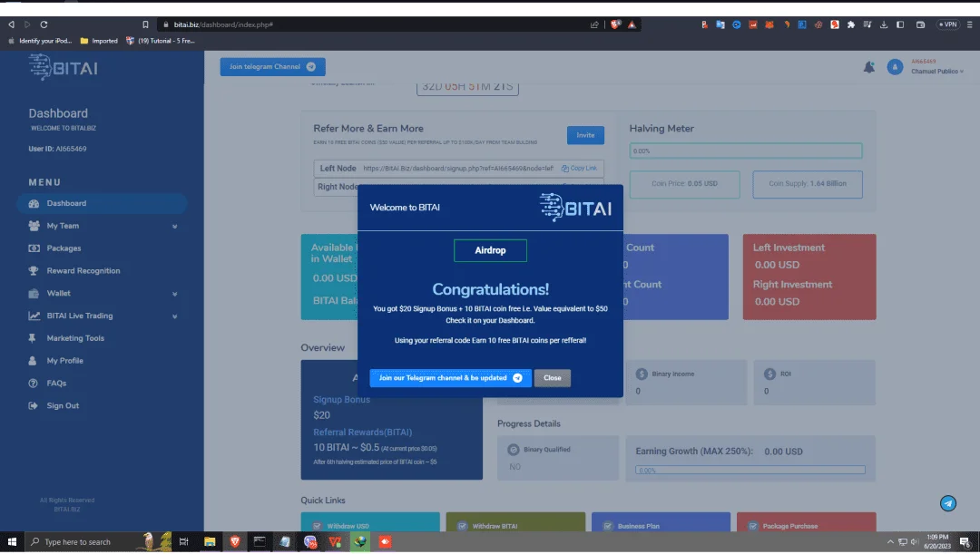Image resolution: width=980 pixels, height=554 pixels.
Task: Open the MetaMask fox extension icon
Action: [769, 24]
